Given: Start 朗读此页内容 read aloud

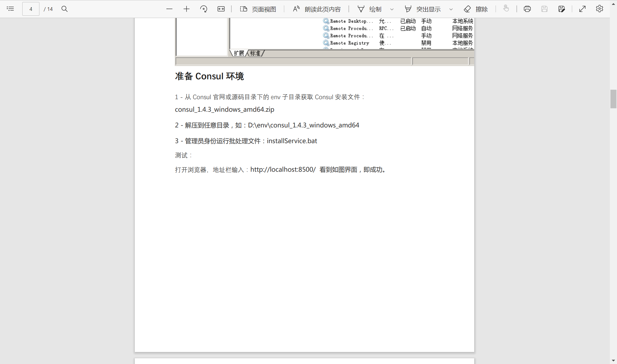Looking at the screenshot, I should point(317,9).
